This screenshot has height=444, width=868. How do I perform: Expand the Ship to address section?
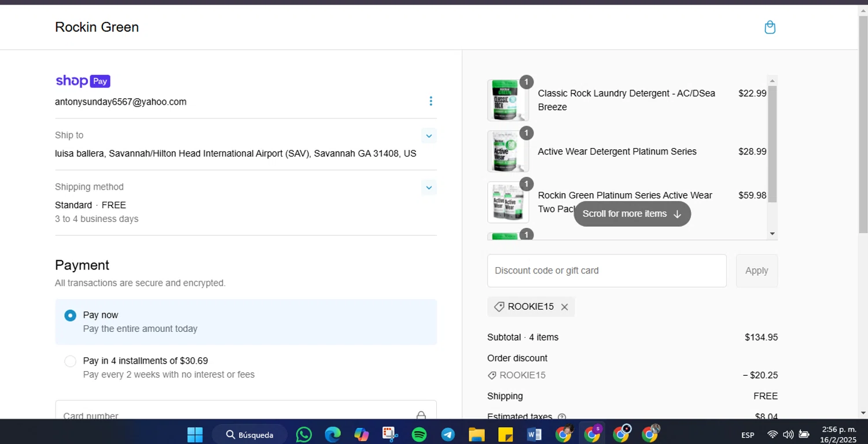429,136
